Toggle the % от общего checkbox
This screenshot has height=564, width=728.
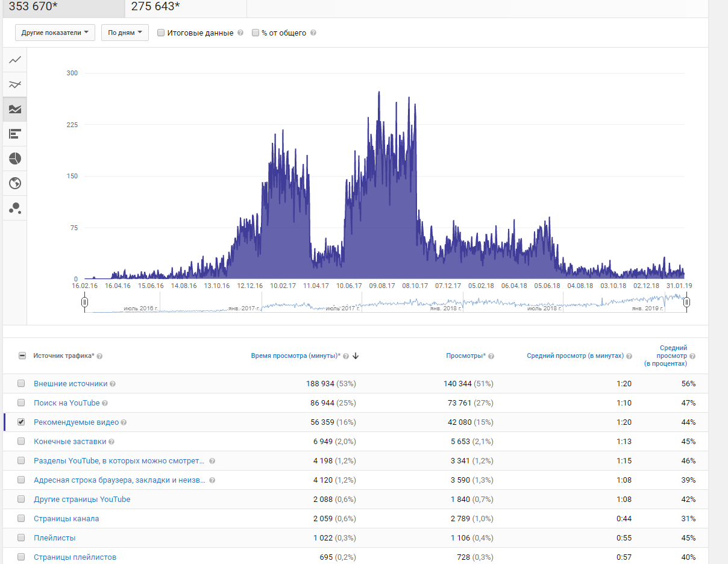[256, 33]
